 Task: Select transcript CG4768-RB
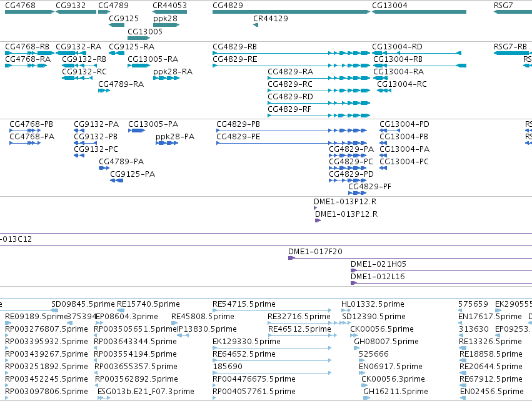coord(27,46)
